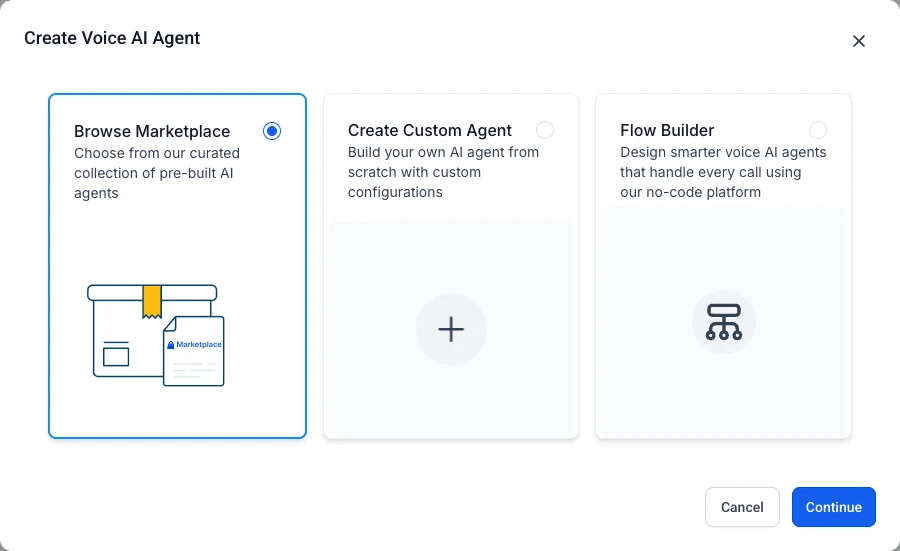Select the Browse Marketplace radio button
This screenshot has height=551, width=900.
tap(272, 131)
